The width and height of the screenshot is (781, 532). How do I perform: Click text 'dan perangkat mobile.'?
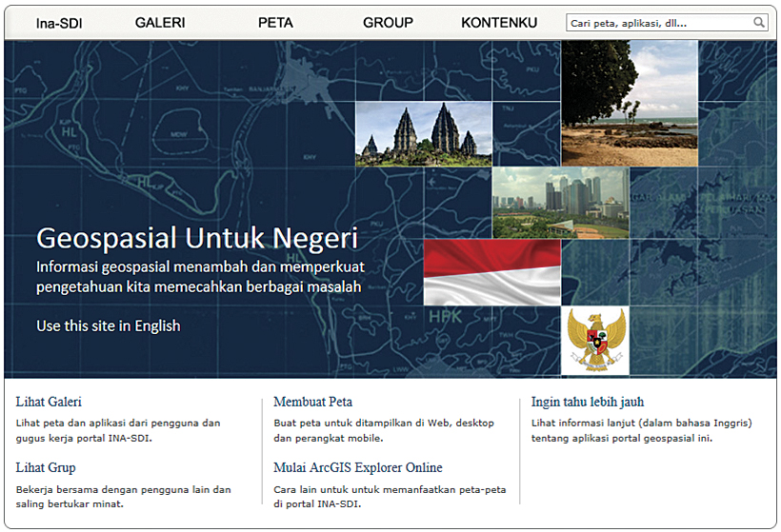pos(329,439)
